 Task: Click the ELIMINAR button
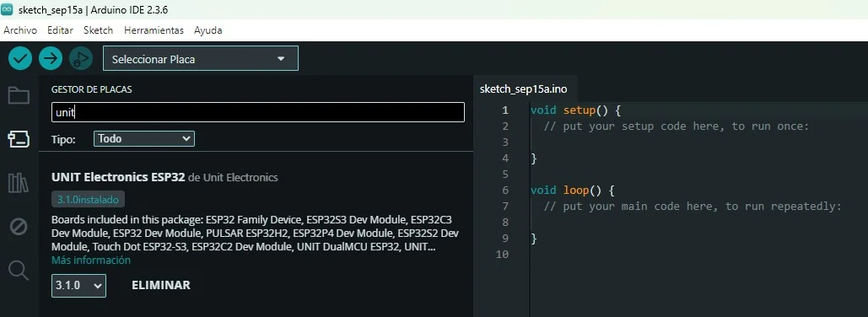(x=161, y=286)
